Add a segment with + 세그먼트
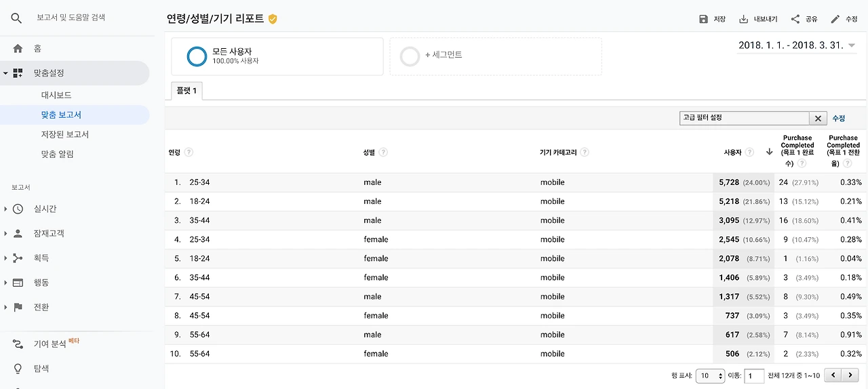This screenshot has width=868, height=389. point(495,56)
